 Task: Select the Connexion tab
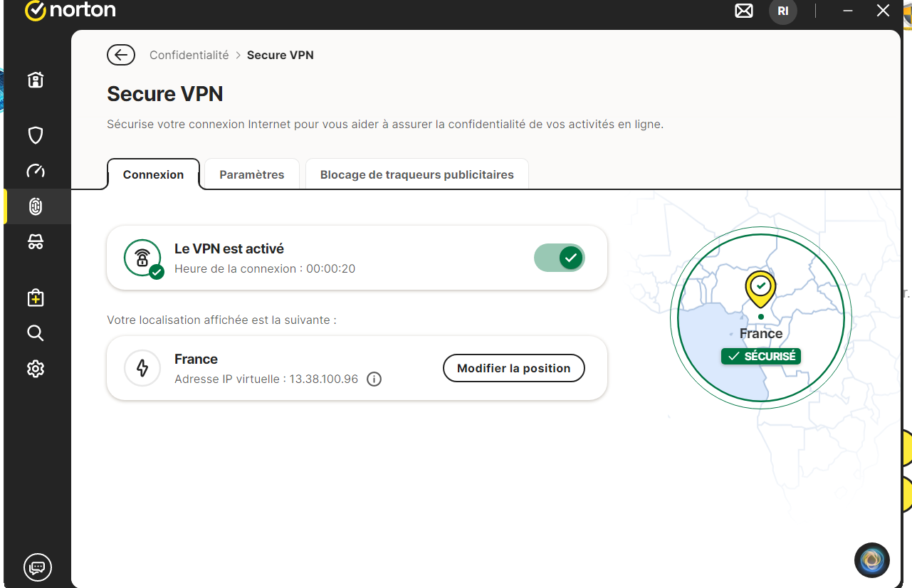(153, 174)
